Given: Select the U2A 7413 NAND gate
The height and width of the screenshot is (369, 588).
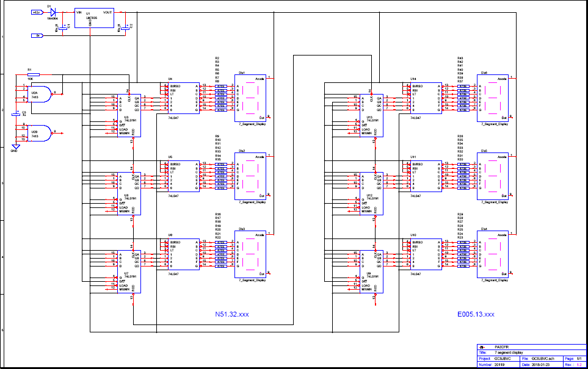Looking at the screenshot, I should click(x=40, y=93).
